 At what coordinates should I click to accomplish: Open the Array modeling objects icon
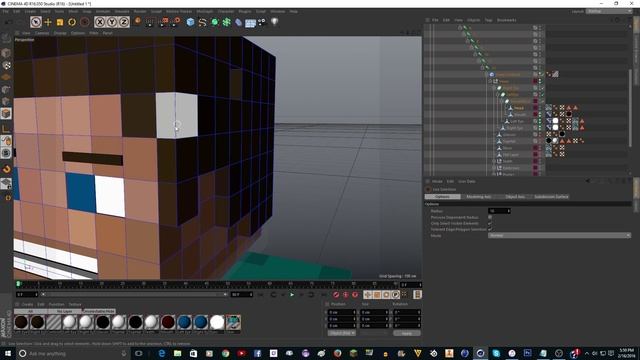[227, 22]
